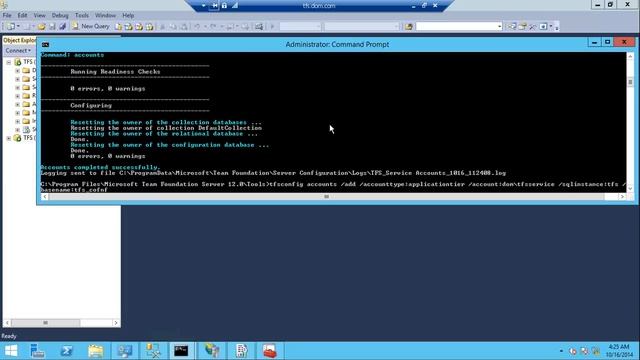Click the red toolbox taskbar icon
The height and width of the screenshot is (360, 640).
coord(269,351)
